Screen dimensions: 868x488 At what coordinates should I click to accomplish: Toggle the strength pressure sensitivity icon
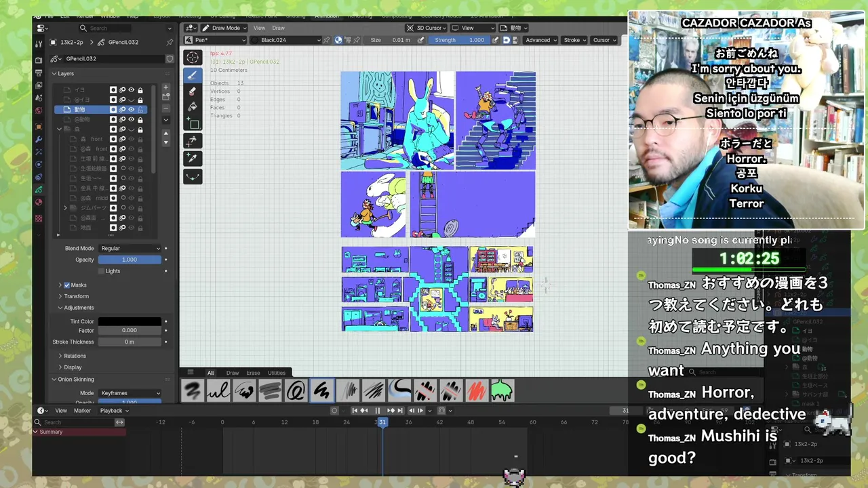(x=495, y=40)
